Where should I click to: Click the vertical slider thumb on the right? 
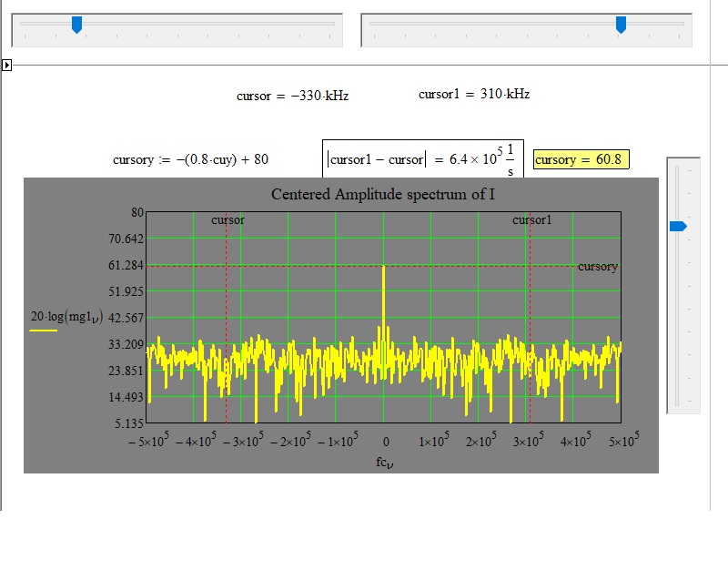pos(677,225)
